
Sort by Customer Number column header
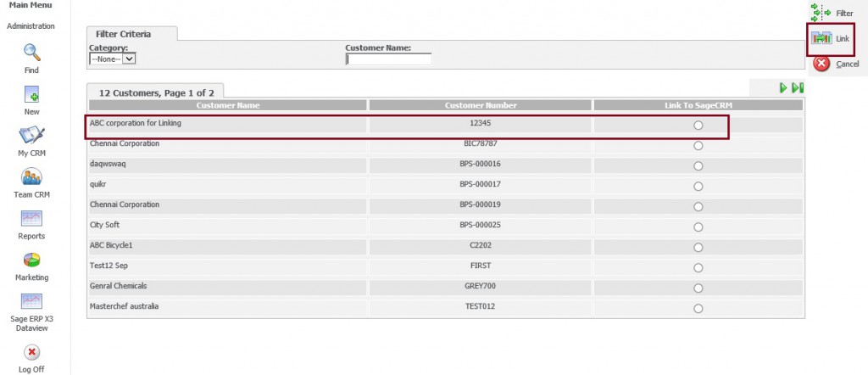click(x=481, y=105)
